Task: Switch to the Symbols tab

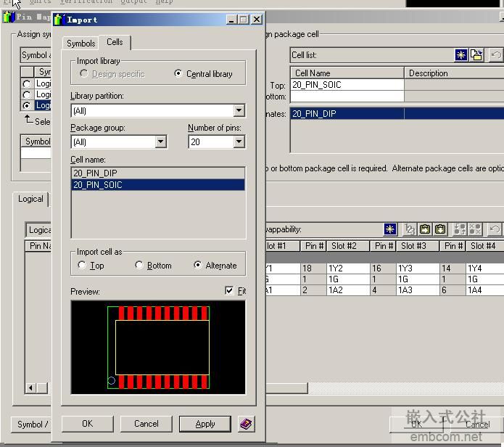Action: click(x=81, y=44)
